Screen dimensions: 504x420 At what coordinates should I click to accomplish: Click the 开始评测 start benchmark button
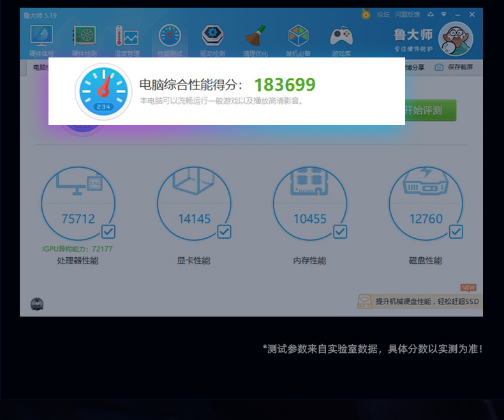coord(431,110)
